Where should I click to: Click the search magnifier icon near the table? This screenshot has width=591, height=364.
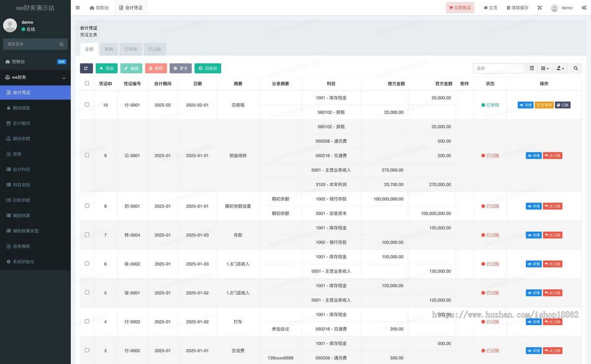coord(575,68)
